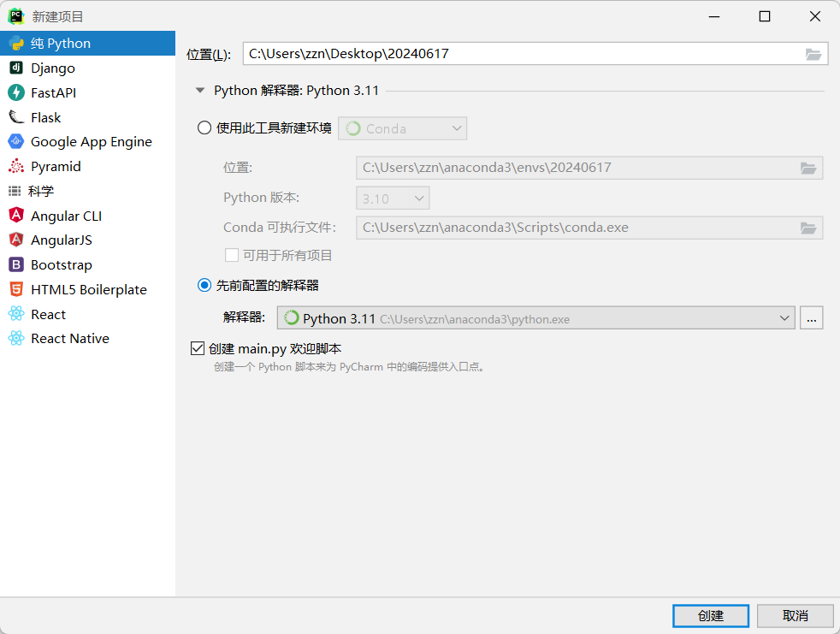Select 先前配置的解释器 radio button
Screen dimensions: 840x634
(204, 285)
